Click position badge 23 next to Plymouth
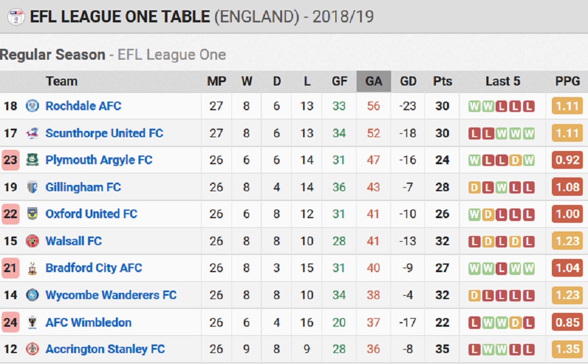Image resolution: width=588 pixels, height=364 pixels. click(10, 160)
